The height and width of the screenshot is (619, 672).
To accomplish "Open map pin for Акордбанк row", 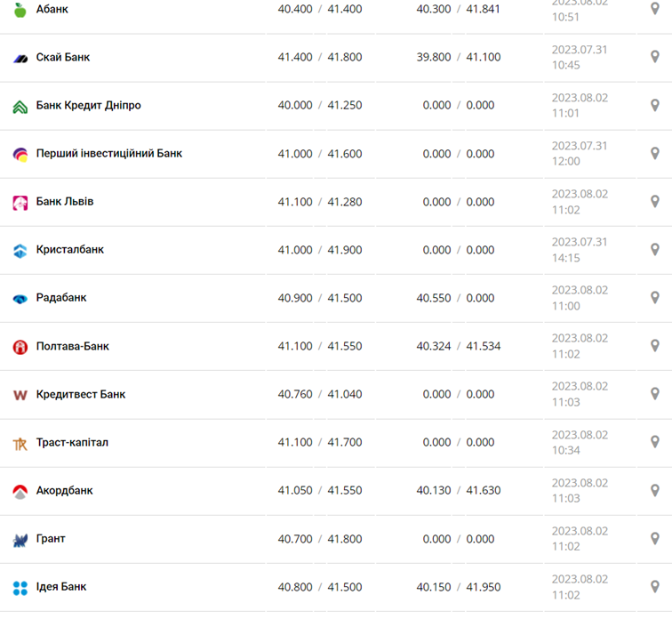I will (x=655, y=490).
